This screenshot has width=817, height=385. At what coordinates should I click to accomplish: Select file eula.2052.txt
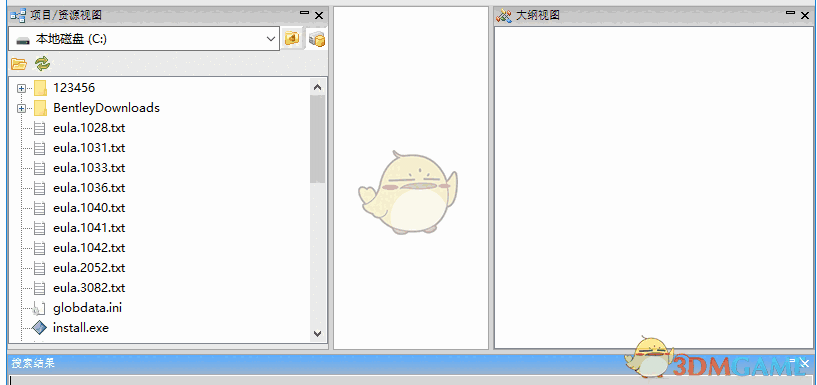(x=89, y=268)
